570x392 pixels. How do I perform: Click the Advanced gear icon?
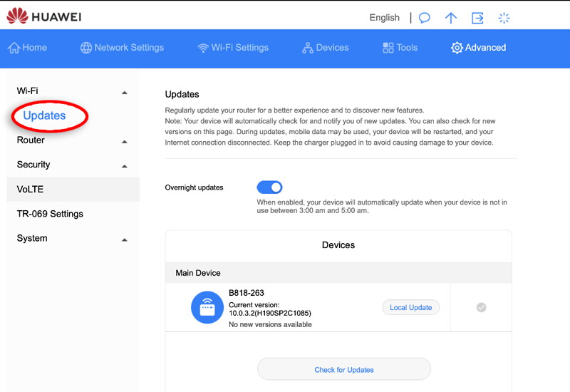click(457, 48)
